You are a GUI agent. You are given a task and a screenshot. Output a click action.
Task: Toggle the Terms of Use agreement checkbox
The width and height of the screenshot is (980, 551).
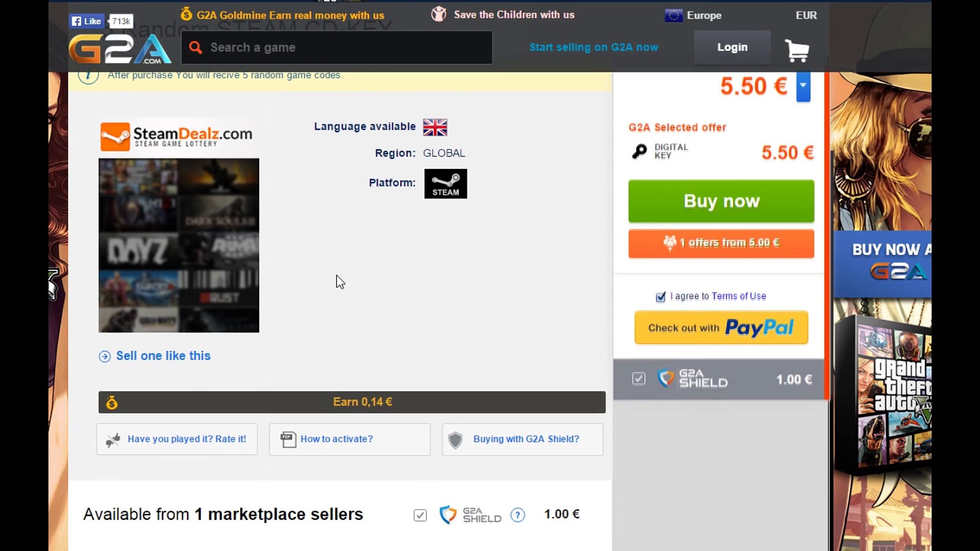660,297
